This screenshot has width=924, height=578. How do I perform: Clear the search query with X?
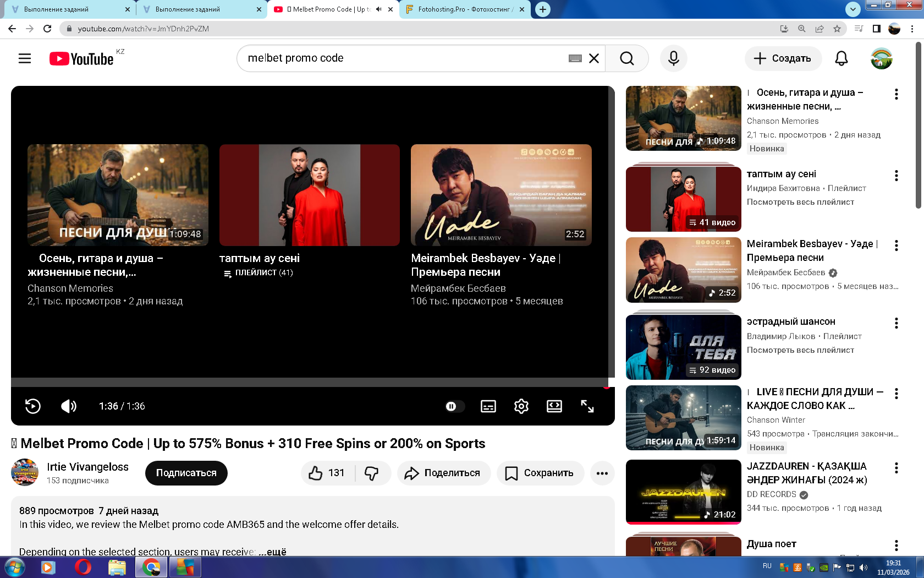click(x=594, y=58)
